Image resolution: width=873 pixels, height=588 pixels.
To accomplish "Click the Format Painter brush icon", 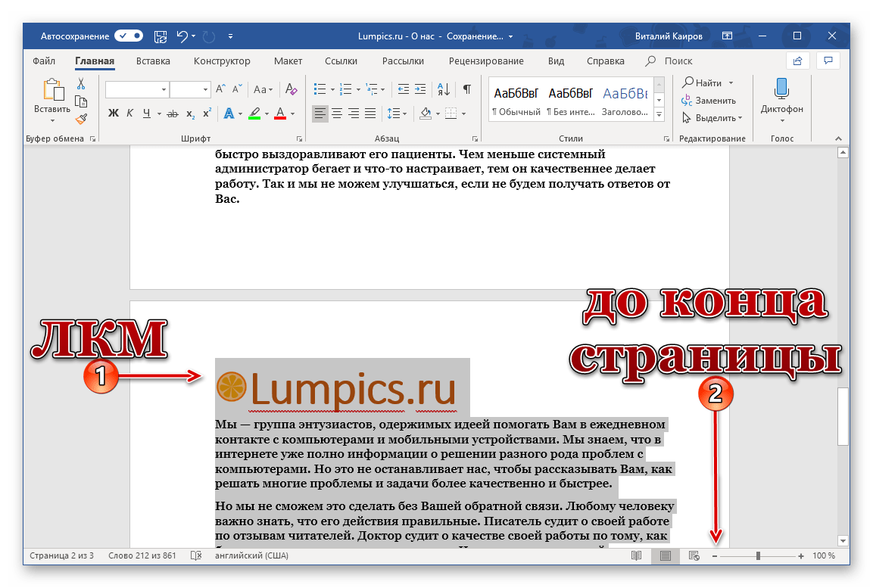I will 81,118.
